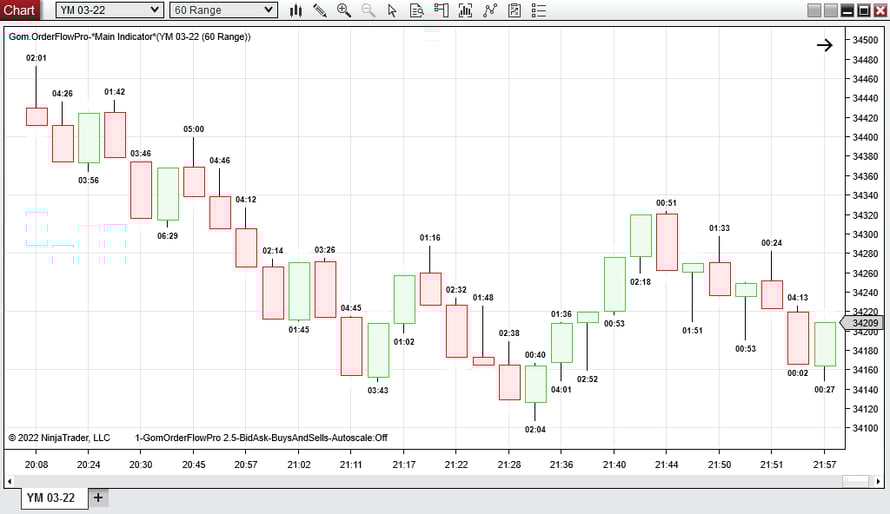Open the strategies line-graph icon

point(490,10)
